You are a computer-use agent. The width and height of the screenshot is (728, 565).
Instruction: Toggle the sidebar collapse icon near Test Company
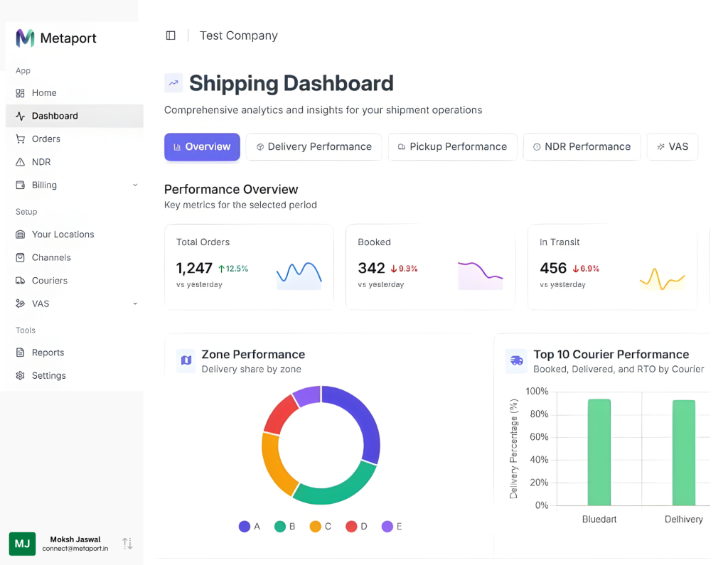170,35
